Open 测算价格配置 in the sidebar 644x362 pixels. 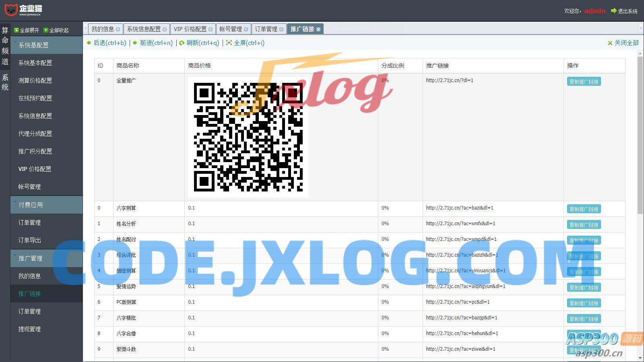point(35,80)
